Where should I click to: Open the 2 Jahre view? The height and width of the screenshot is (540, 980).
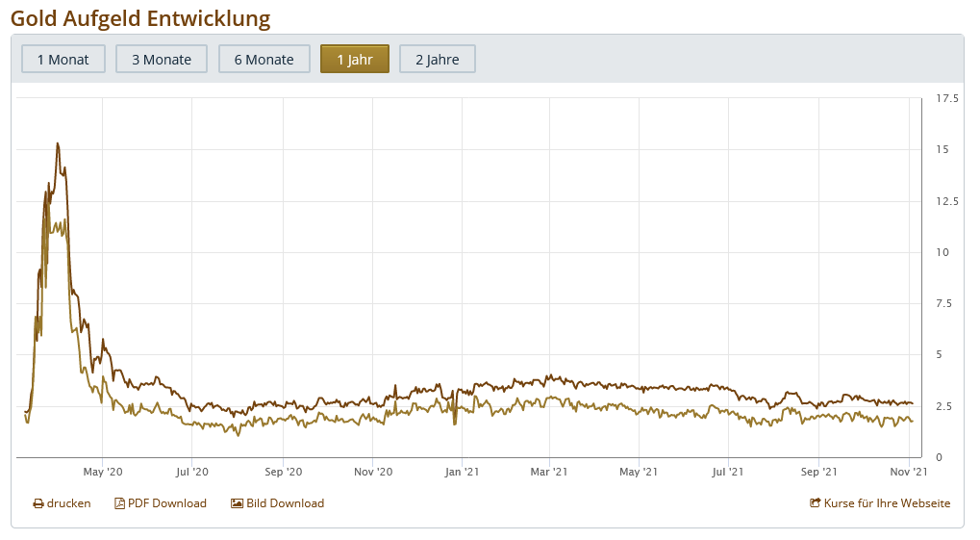pyautogui.click(x=437, y=59)
